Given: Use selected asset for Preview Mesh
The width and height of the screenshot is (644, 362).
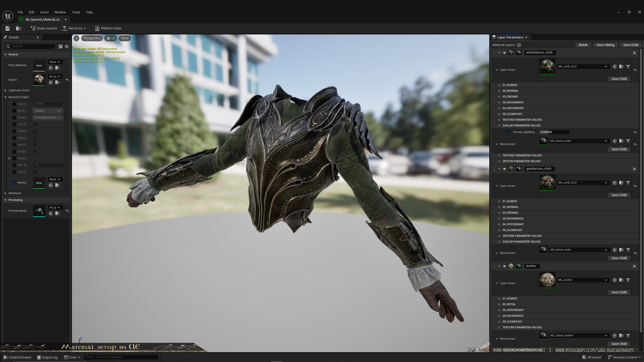Looking at the screenshot, I should point(51,214).
